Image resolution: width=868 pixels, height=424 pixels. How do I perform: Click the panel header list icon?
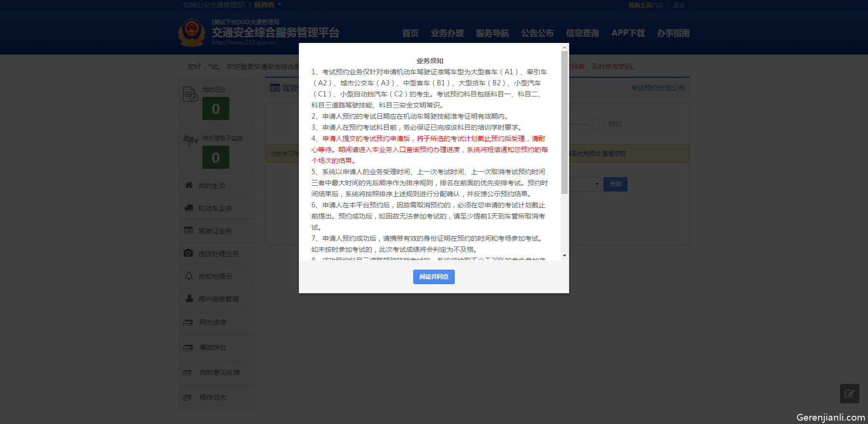[x=275, y=88]
